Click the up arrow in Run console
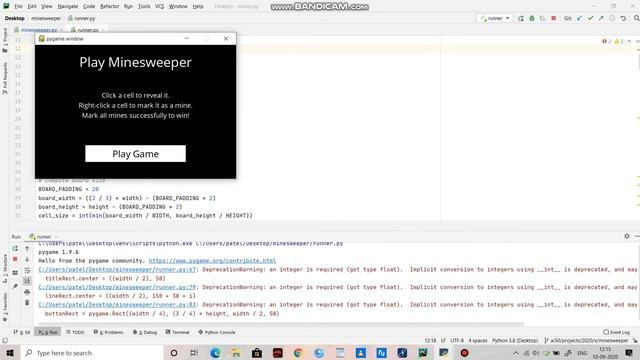The image size is (640, 360). point(27,248)
